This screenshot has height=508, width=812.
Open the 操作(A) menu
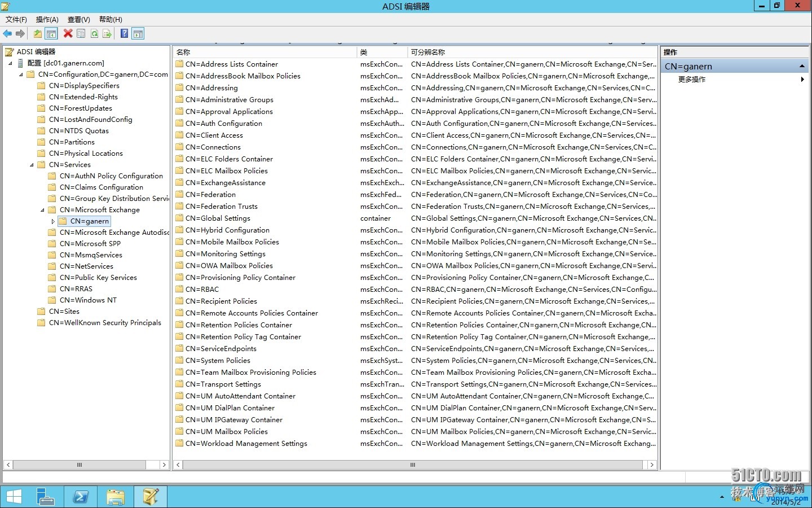47,19
